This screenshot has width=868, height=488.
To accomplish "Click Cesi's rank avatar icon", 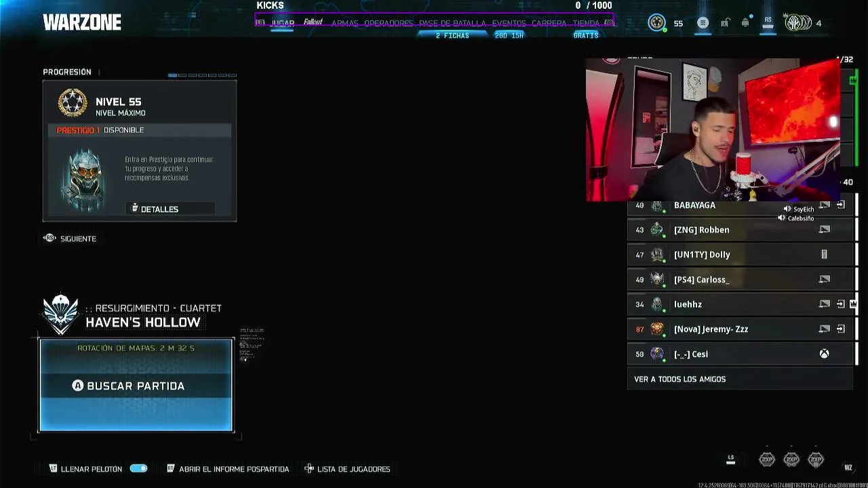I will pos(656,354).
